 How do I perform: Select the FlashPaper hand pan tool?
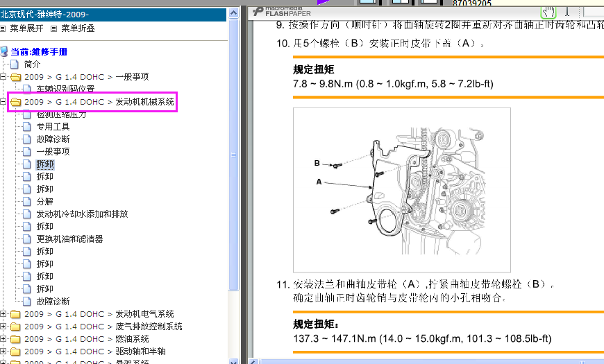point(548,12)
